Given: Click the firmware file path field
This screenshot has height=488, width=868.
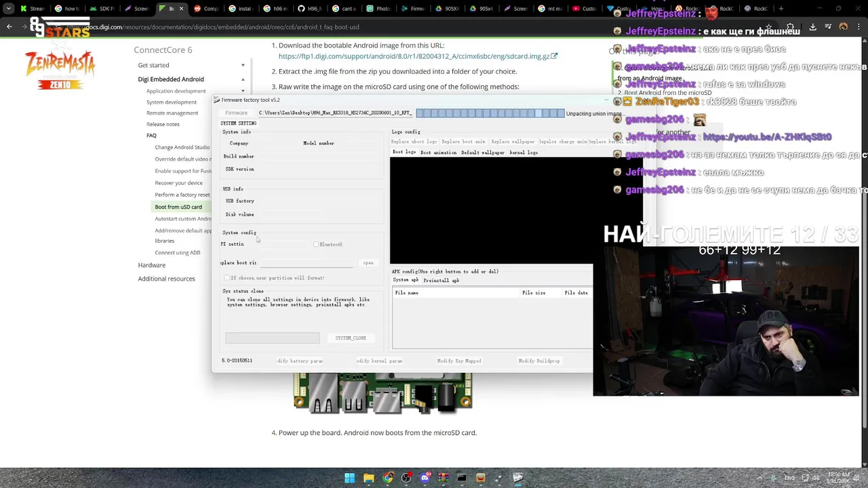Looking at the screenshot, I should point(335,113).
